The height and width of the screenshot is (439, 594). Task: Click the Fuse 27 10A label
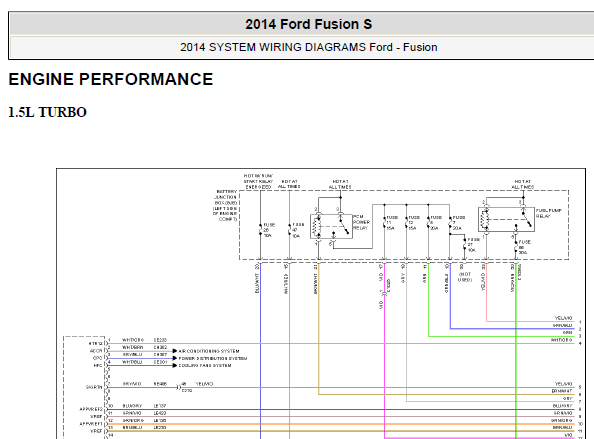tap(474, 245)
